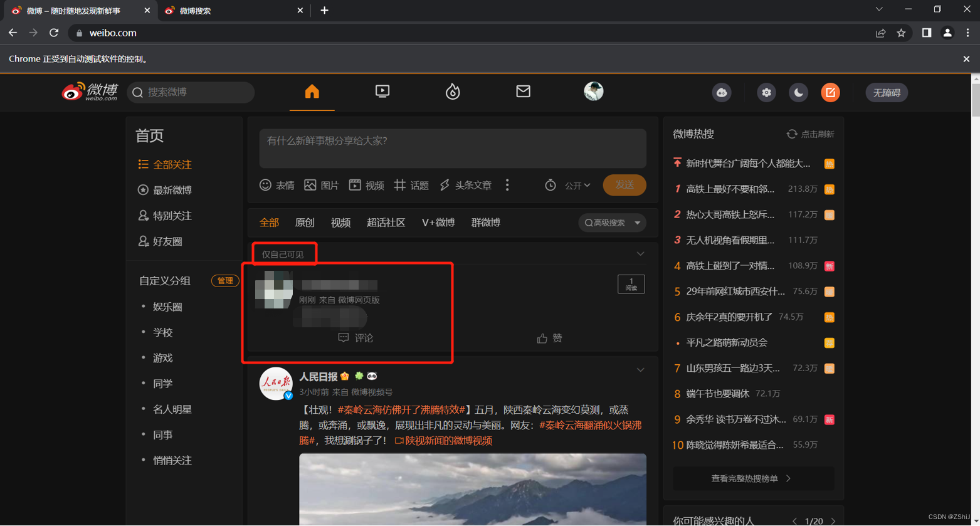Dismiss the Chrome automation infobar
This screenshot has width=980, height=526.
point(966,59)
